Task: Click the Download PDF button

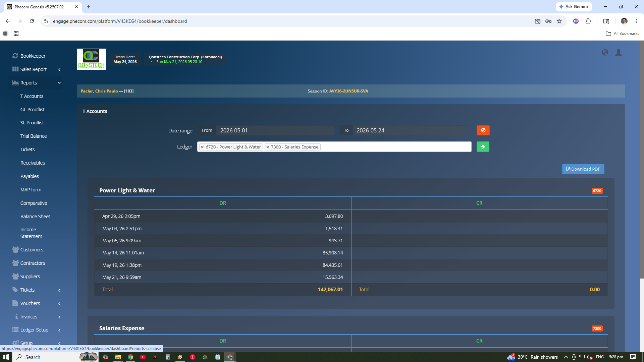Action: pos(583,169)
